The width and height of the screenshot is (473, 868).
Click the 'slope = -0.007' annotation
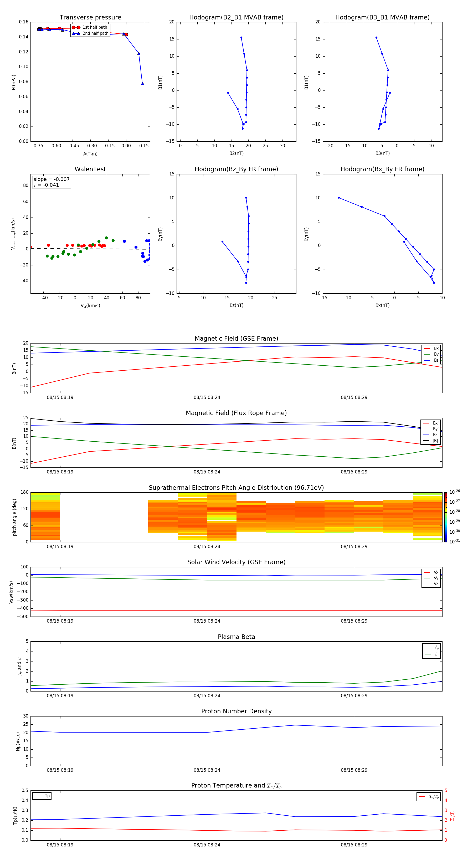[x=52, y=179]
